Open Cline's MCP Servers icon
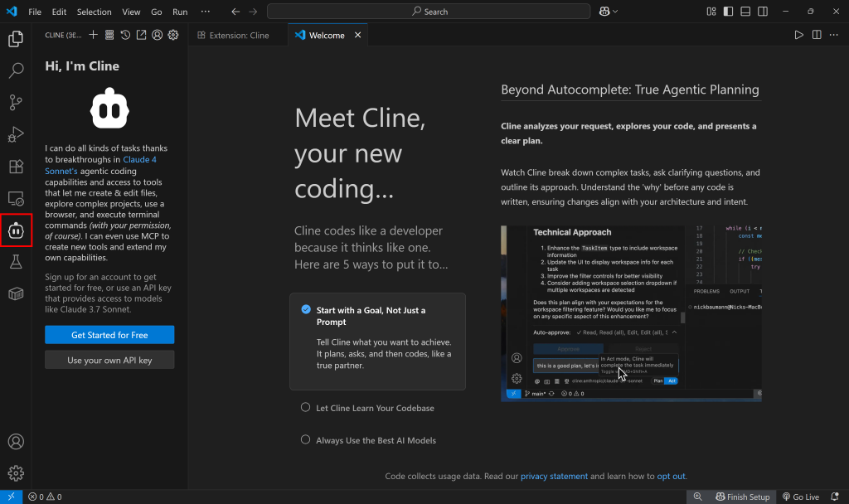This screenshot has width=849, height=504. click(109, 35)
